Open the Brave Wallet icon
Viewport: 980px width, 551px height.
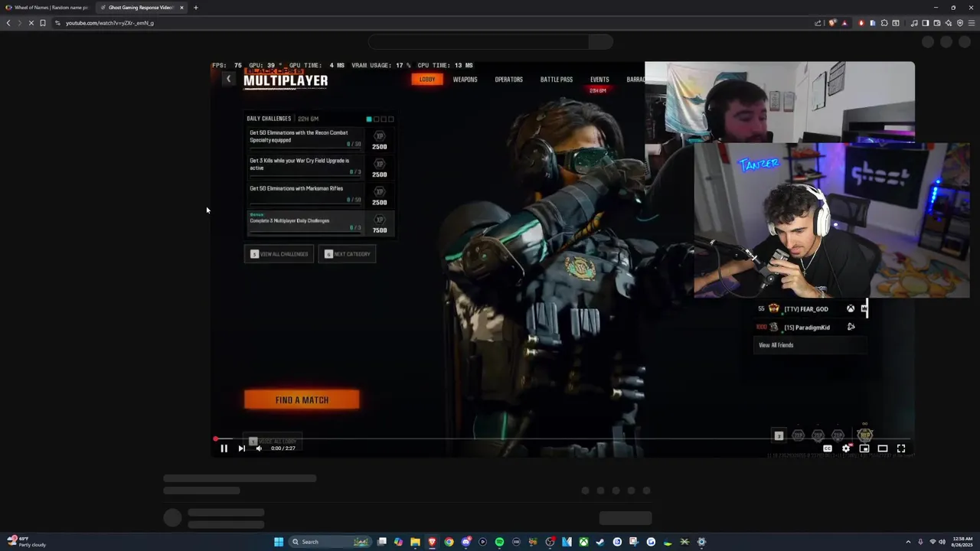pos(937,23)
